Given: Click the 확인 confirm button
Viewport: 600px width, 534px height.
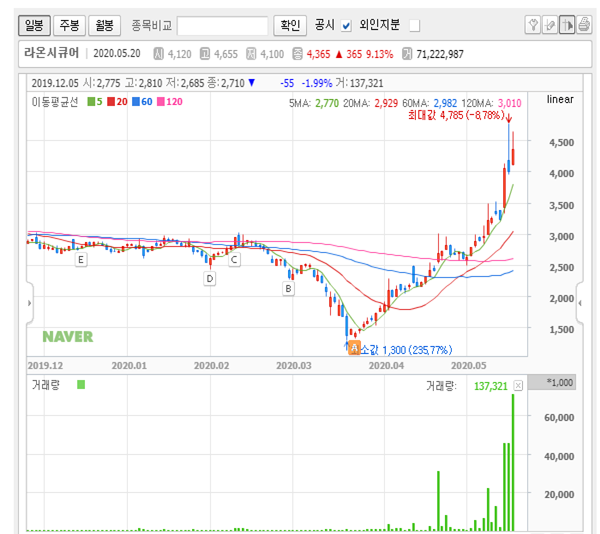Looking at the screenshot, I should point(290,26).
